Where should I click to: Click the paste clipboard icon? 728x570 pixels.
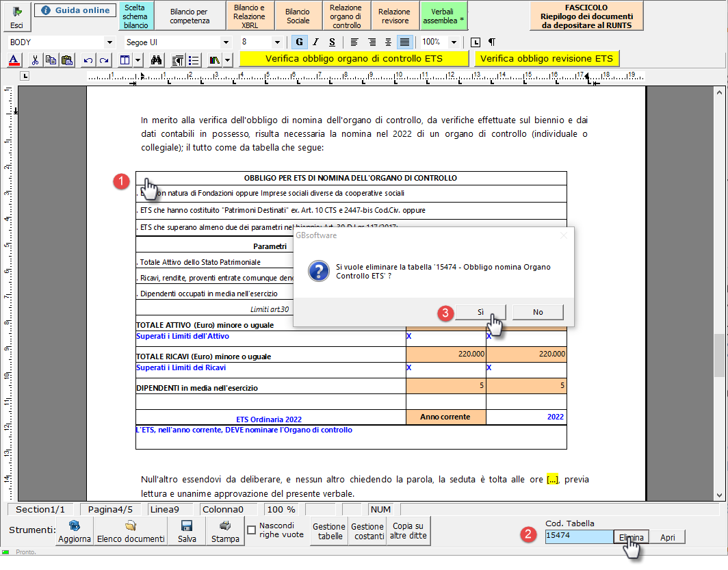coord(67,60)
